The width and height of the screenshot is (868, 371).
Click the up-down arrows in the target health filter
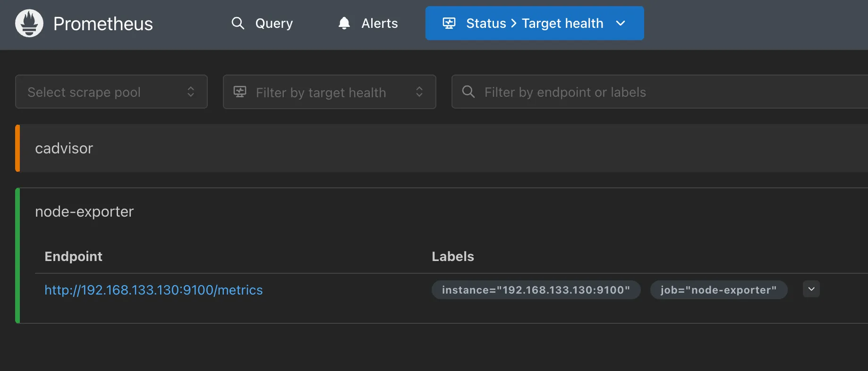419,92
